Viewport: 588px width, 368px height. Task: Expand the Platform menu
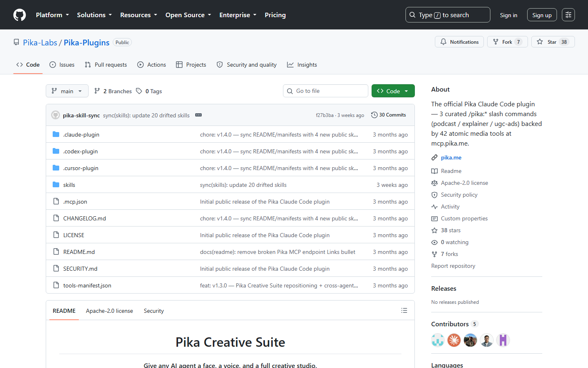52,15
